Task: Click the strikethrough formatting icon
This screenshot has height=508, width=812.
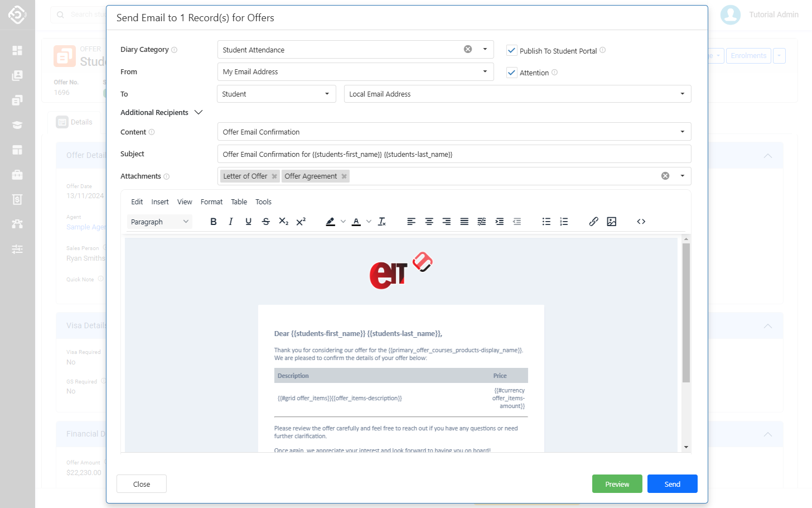Action: pos(266,222)
